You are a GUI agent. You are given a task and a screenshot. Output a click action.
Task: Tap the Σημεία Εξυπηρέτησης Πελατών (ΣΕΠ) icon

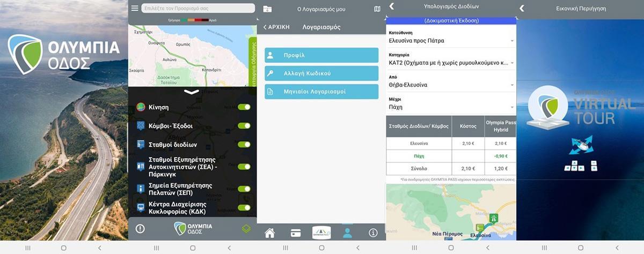[x=141, y=189]
